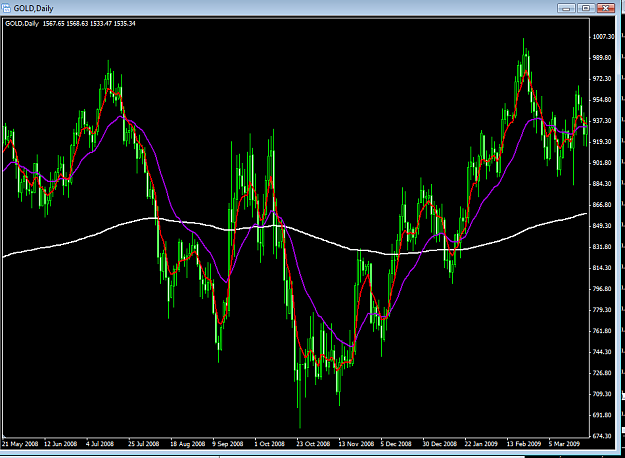Click the 779.30 price label
The image size is (625, 458).
(x=602, y=310)
